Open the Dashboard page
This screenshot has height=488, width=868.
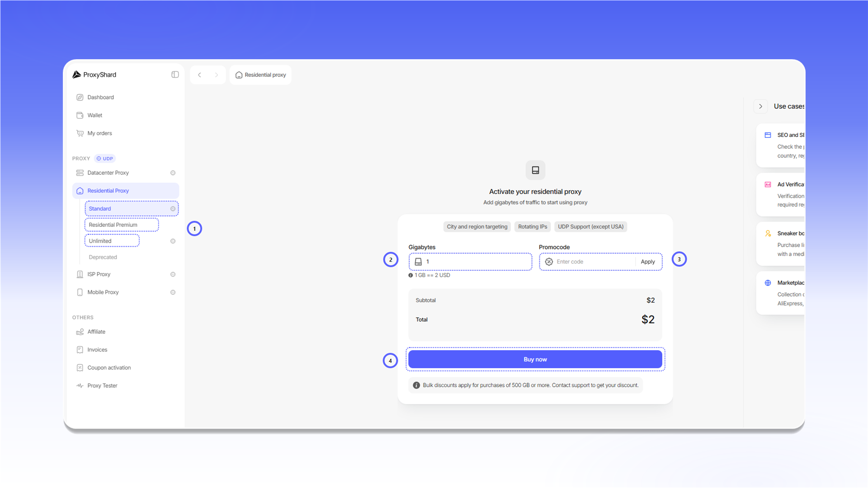click(126, 97)
